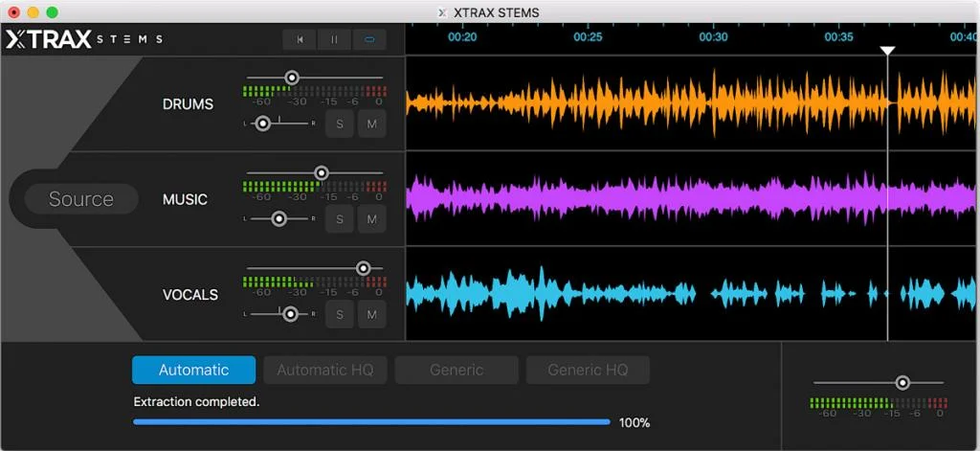The height and width of the screenshot is (451, 980).
Task: Click the 00:20 mark on timeline
Action: click(462, 37)
